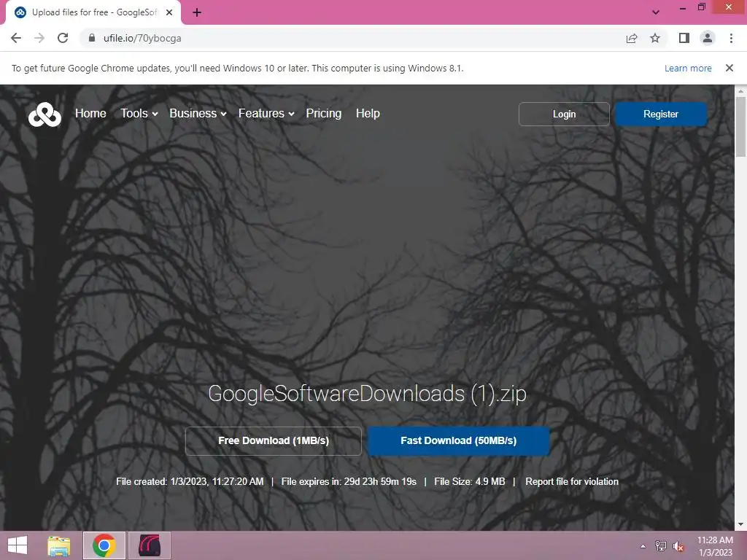The image size is (747, 560).
Task: Click the scrollbar down arrow
Action: 740,524
